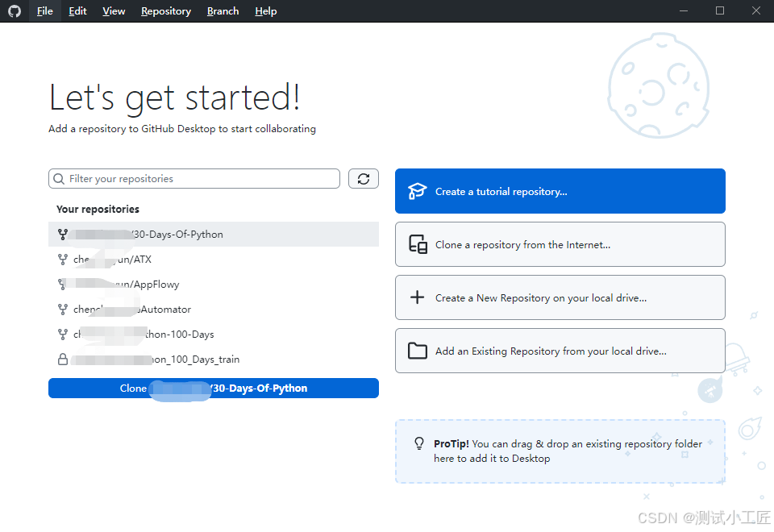774x532 pixels.
Task: Select the AppFlowy repository
Action: point(213,285)
